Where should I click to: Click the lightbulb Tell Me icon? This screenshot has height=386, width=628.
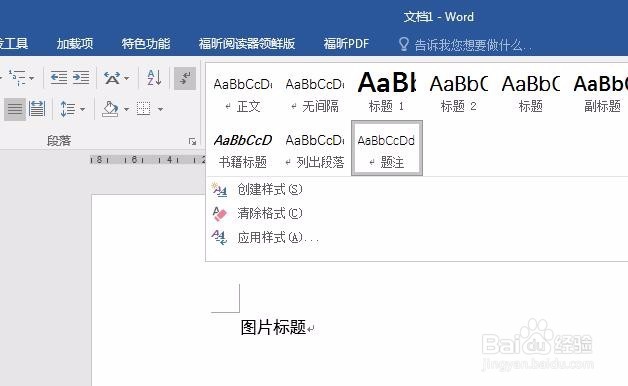(x=404, y=44)
